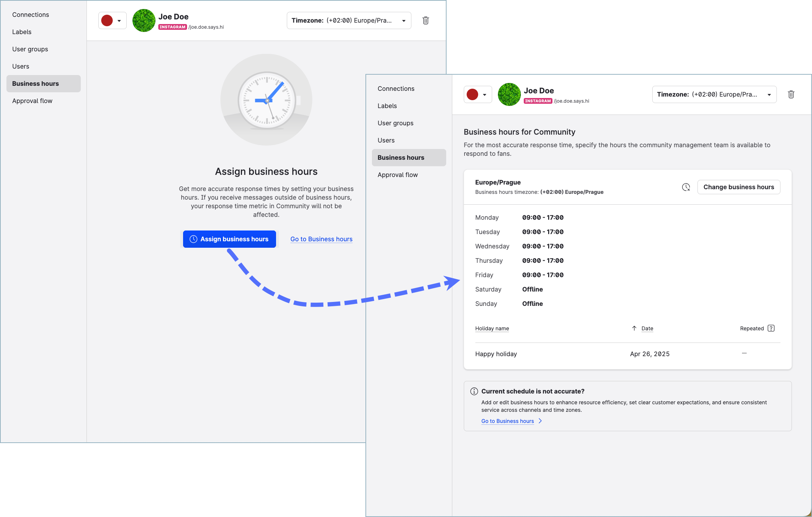
Task: Follow the Go to Business hours link under the clock
Action: point(321,239)
